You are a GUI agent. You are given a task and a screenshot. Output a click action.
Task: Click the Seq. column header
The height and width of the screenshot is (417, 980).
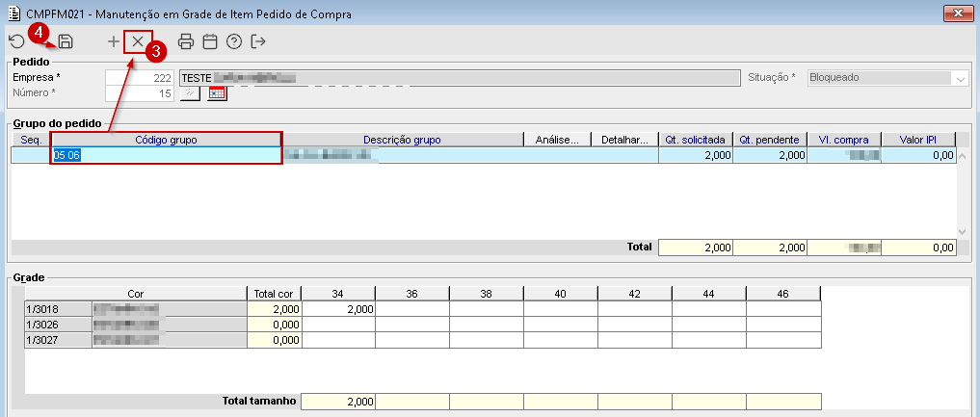(x=31, y=140)
